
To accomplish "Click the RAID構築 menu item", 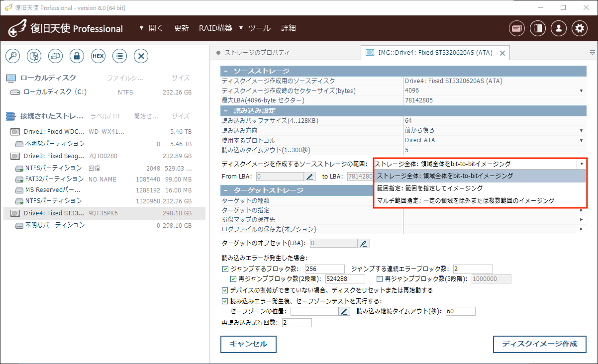I will click(x=215, y=28).
